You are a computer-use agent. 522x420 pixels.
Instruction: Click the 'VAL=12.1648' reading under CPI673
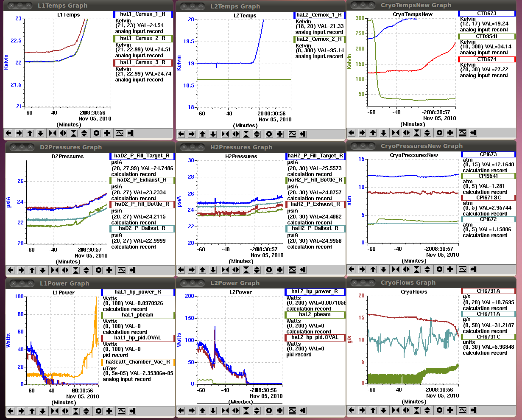pos(498,165)
